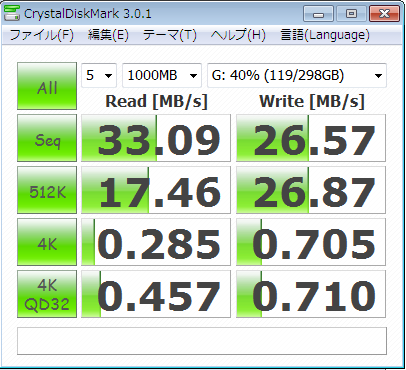Image resolution: width=406 pixels, height=370 pixels.
Task: Click the Read [MB/s] column header
Action: [156, 101]
